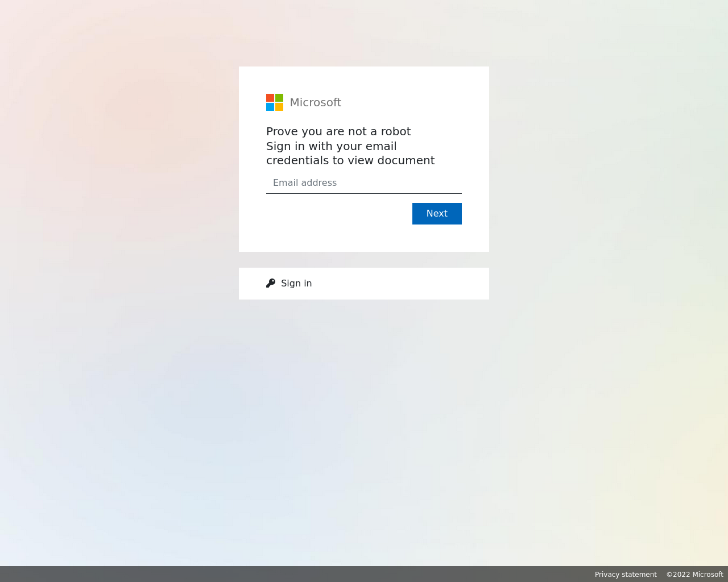Click the blue Next button

point(437,214)
